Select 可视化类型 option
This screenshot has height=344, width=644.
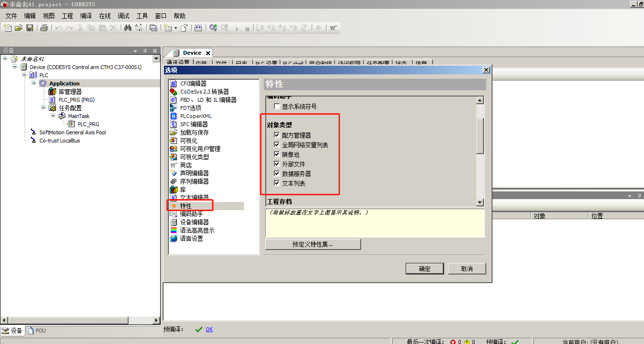click(194, 157)
